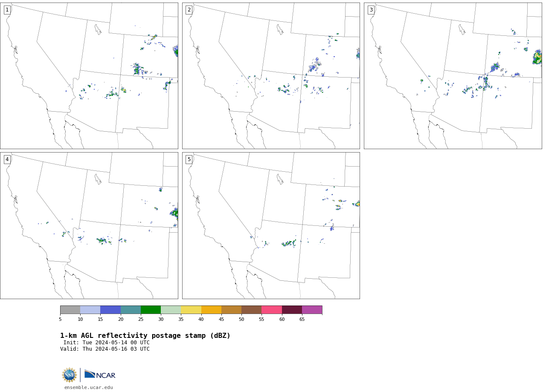Click the ensemble.ucar.edu text
The width and height of the screenshot is (546, 392).
(x=89, y=387)
